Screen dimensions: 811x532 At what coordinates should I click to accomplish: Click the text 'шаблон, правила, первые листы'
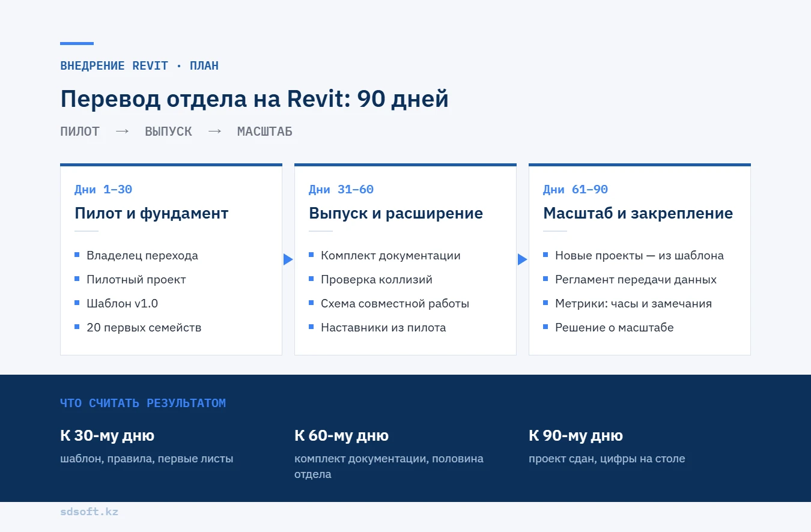147,459
